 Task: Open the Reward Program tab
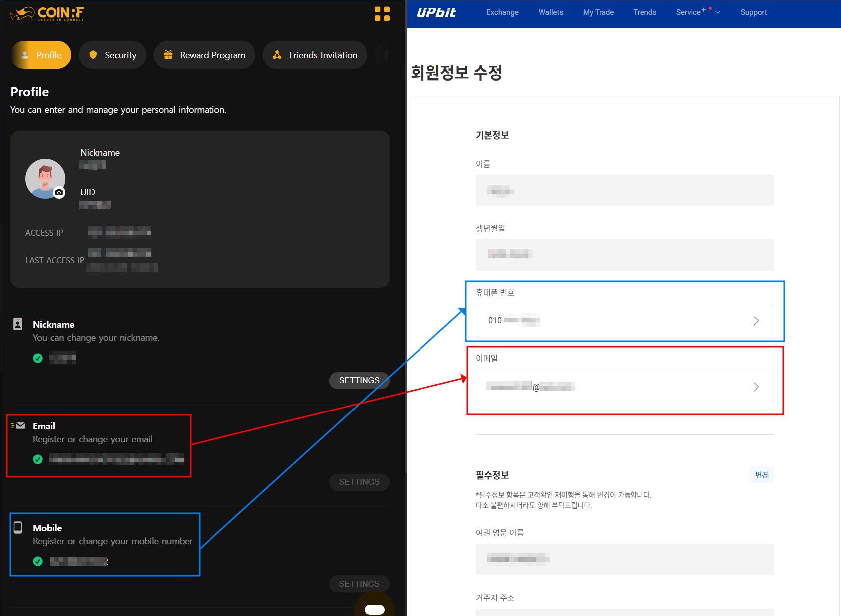(x=205, y=55)
